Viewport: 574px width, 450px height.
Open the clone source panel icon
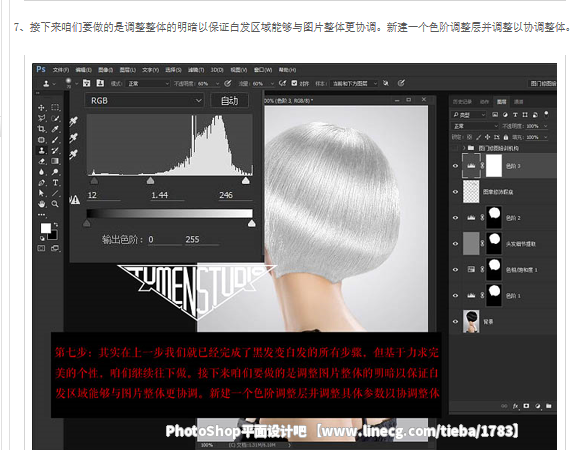click(100, 83)
